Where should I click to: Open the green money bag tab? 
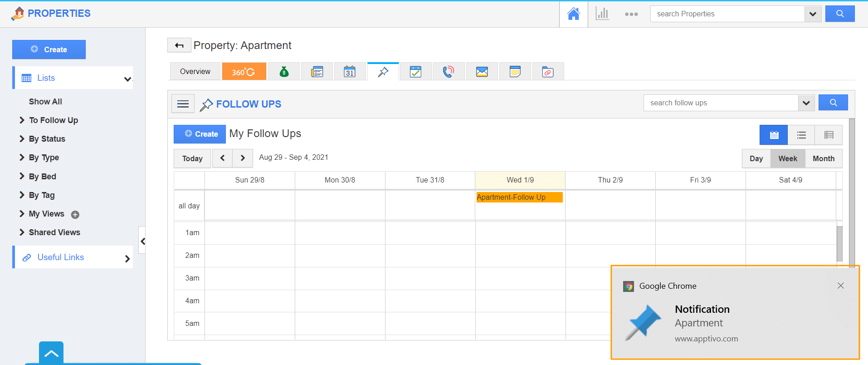pos(284,72)
